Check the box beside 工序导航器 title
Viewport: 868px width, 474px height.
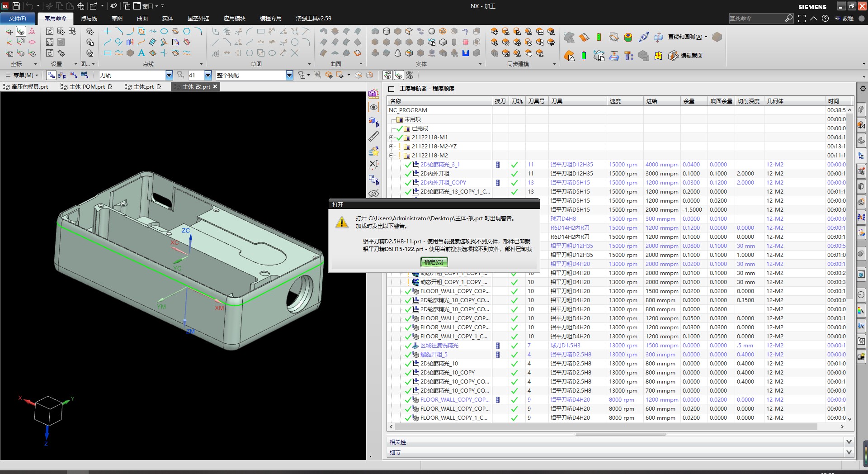(x=392, y=89)
